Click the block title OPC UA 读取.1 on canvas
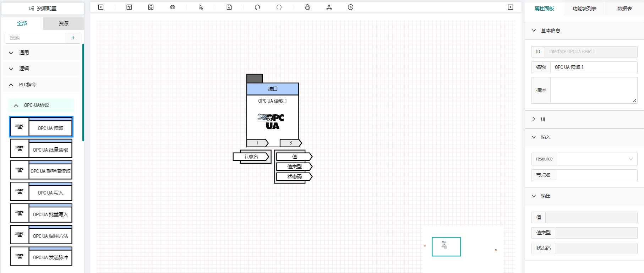The image size is (644, 273). click(x=272, y=101)
